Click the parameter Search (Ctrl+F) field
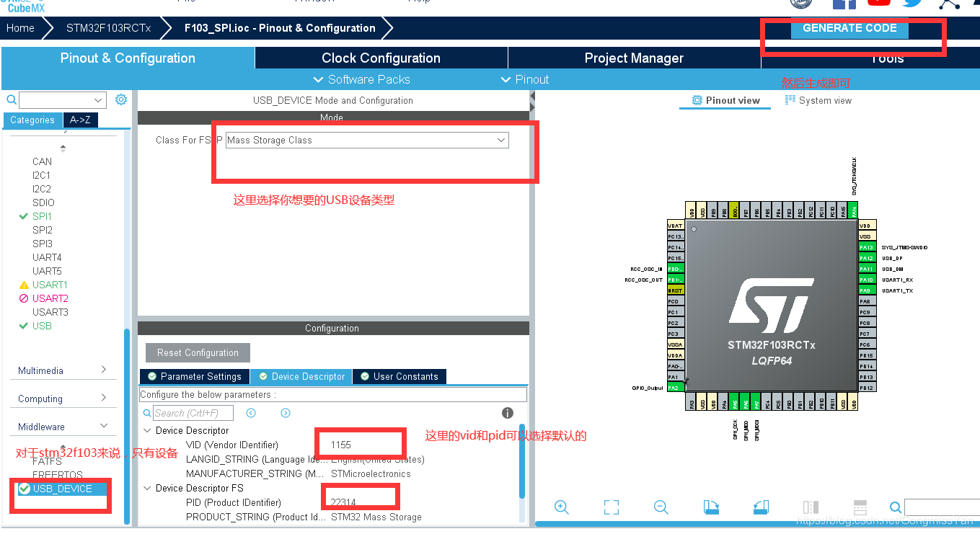The height and width of the screenshot is (534, 980). click(193, 413)
